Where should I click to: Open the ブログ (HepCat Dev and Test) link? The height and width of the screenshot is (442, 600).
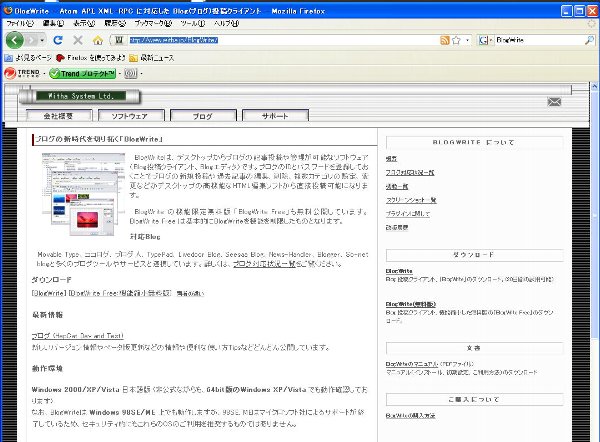78,336
